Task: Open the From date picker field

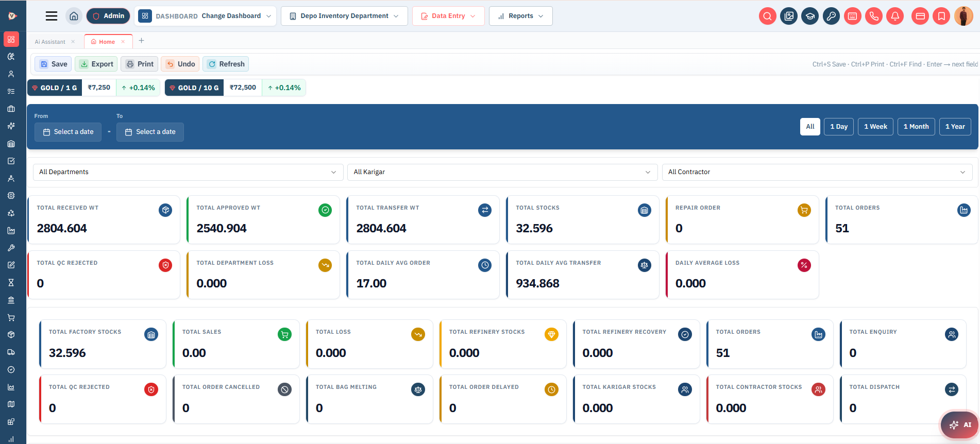Action: pyautogui.click(x=68, y=132)
